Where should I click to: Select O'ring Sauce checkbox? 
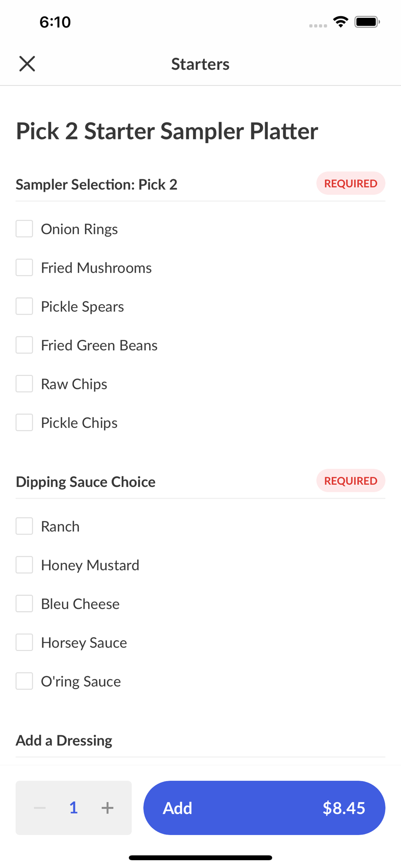24,681
